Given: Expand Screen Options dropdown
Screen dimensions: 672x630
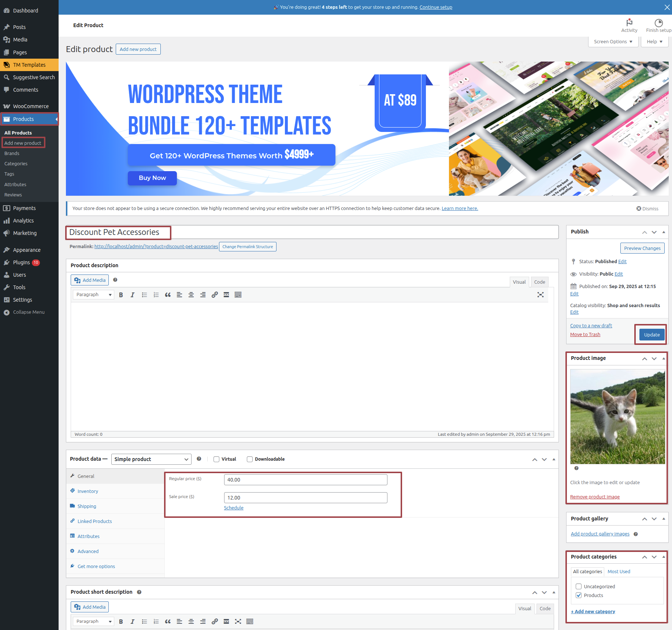Looking at the screenshot, I should coord(613,42).
